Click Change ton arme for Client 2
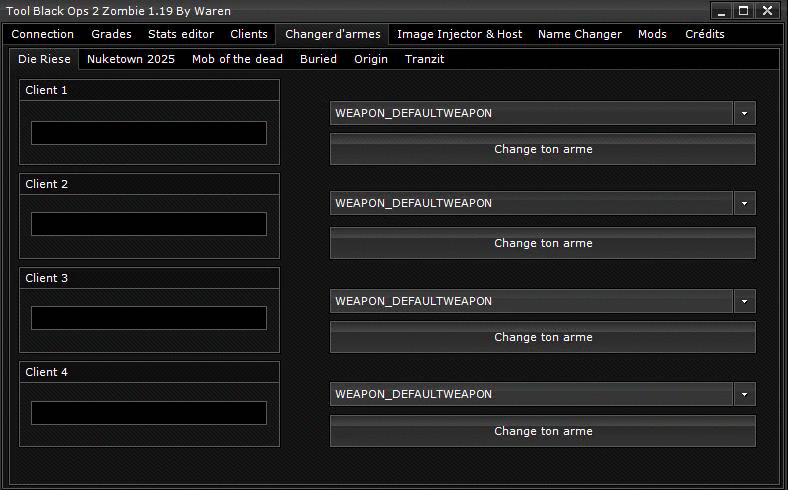 coord(543,243)
